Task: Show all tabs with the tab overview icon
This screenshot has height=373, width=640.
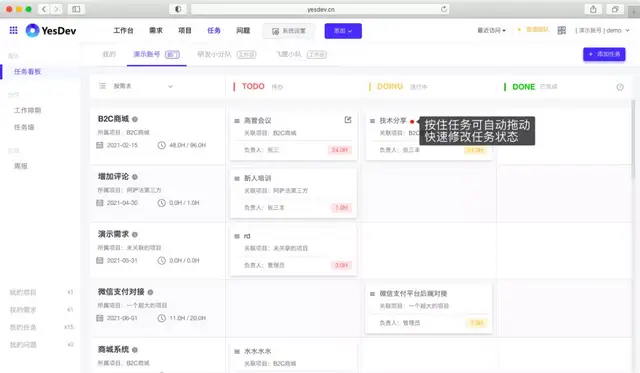Action: 615,9
